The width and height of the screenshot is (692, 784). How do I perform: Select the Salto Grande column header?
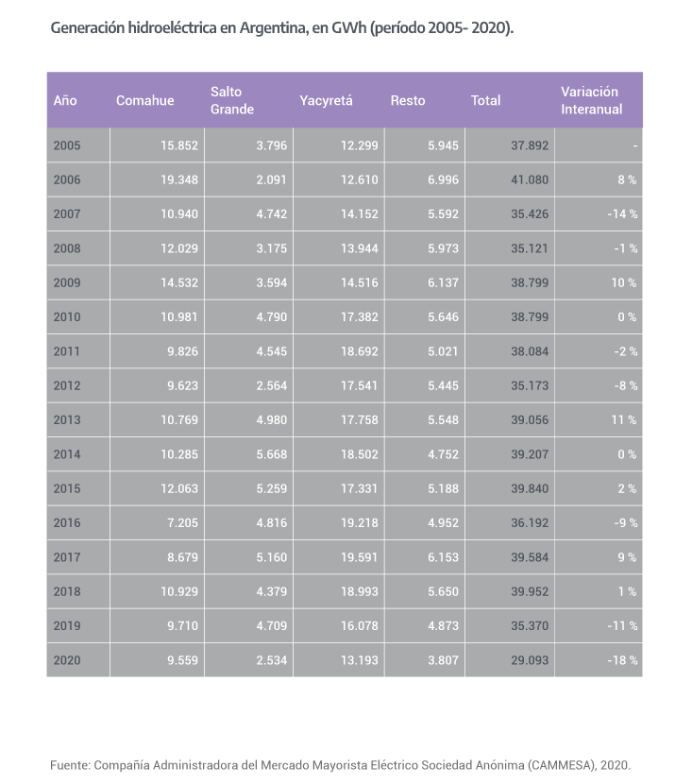point(232,101)
